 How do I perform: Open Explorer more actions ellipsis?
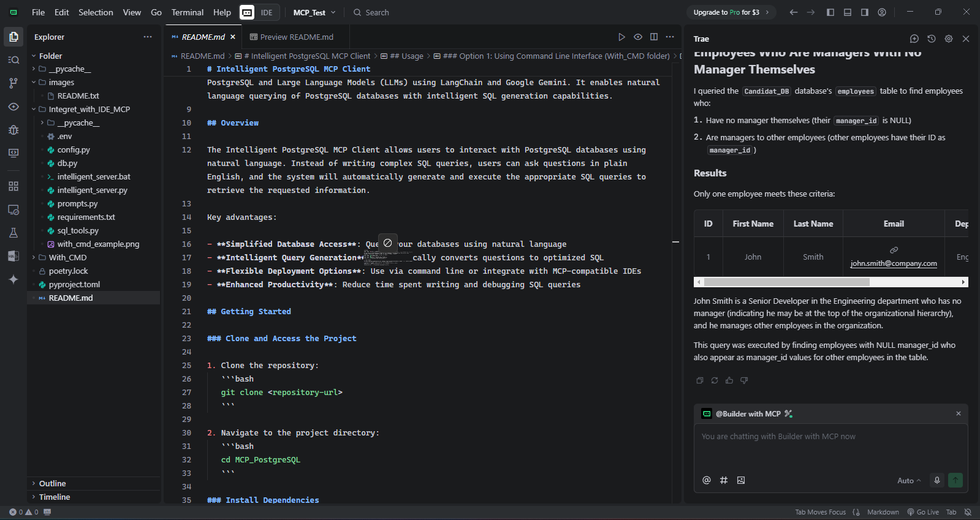148,37
